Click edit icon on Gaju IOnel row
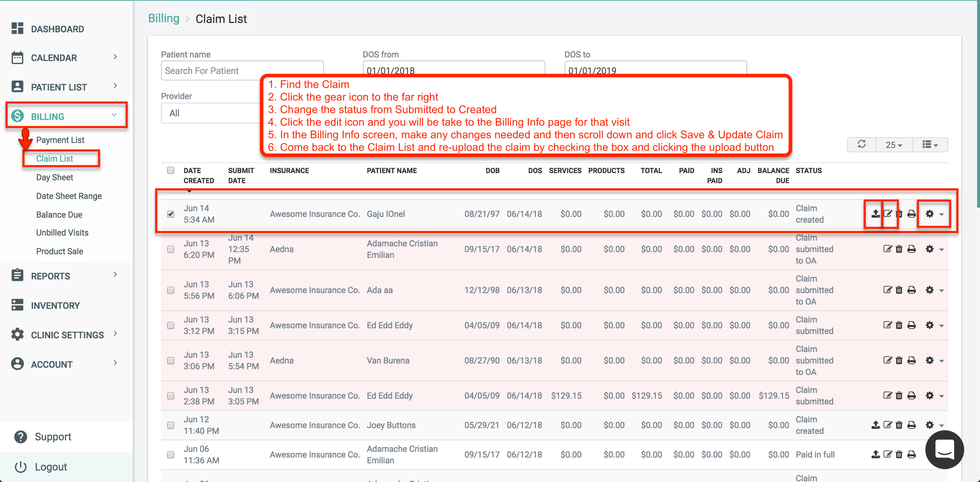Screen dimensions: 980x482 (888, 214)
